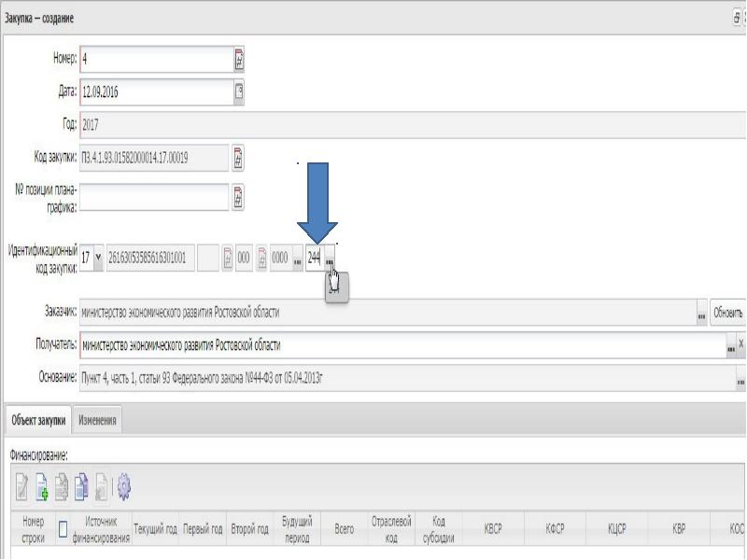747x560 pixels.
Task: Click the 0000 code field
Action: pos(282,258)
